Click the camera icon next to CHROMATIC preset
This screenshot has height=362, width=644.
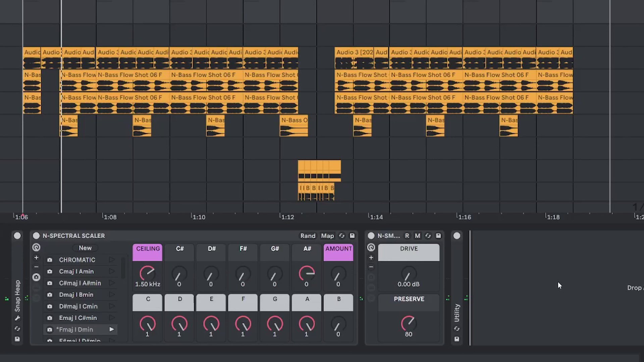pyautogui.click(x=50, y=260)
